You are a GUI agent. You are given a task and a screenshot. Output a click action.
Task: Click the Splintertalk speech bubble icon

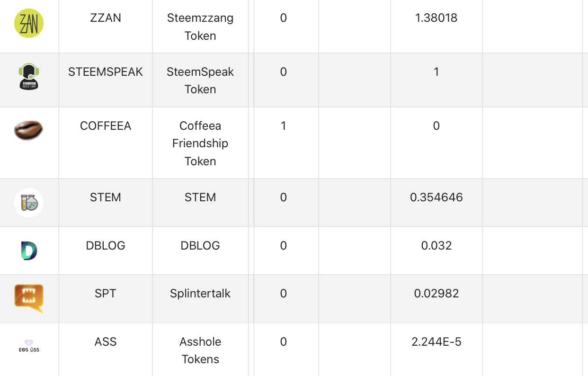29,298
